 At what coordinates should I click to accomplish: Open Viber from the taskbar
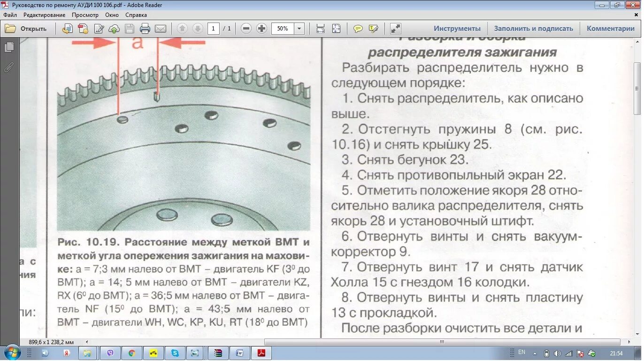pyautogui.click(x=110, y=353)
